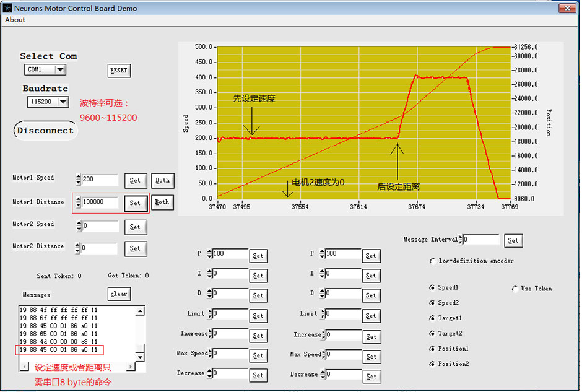The width and height of the screenshot is (582, 392).
Task: Click the Motor1 Distance field showing 100000
Action: 100,203
